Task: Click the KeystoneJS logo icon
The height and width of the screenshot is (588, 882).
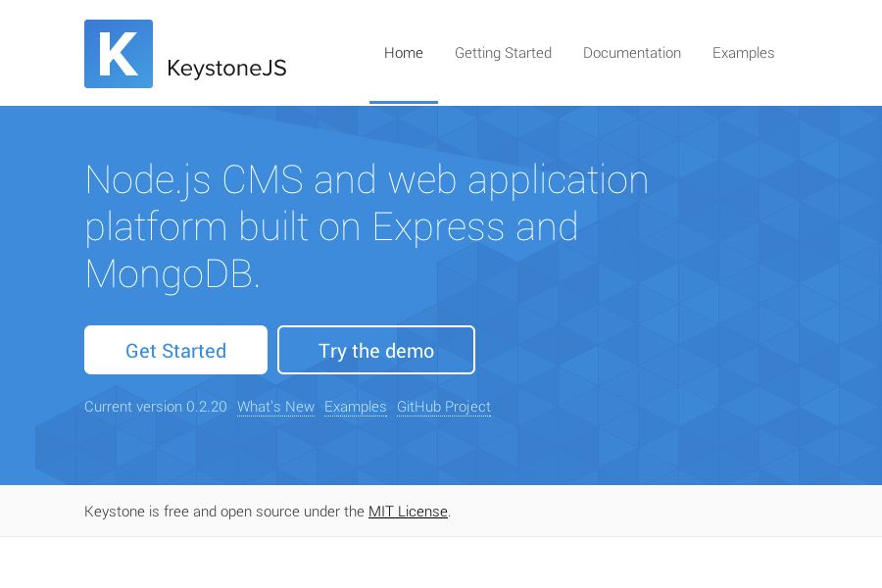Action: click(x=119, y=54)
